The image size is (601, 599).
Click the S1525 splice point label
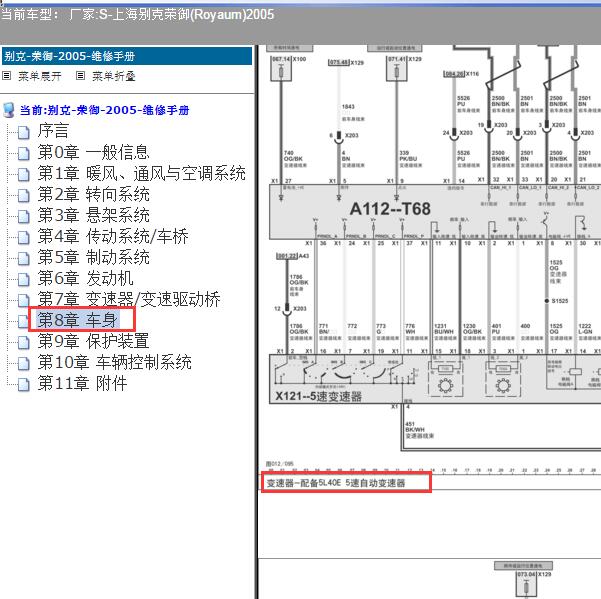pyautogui.click(x=560, y=301)
